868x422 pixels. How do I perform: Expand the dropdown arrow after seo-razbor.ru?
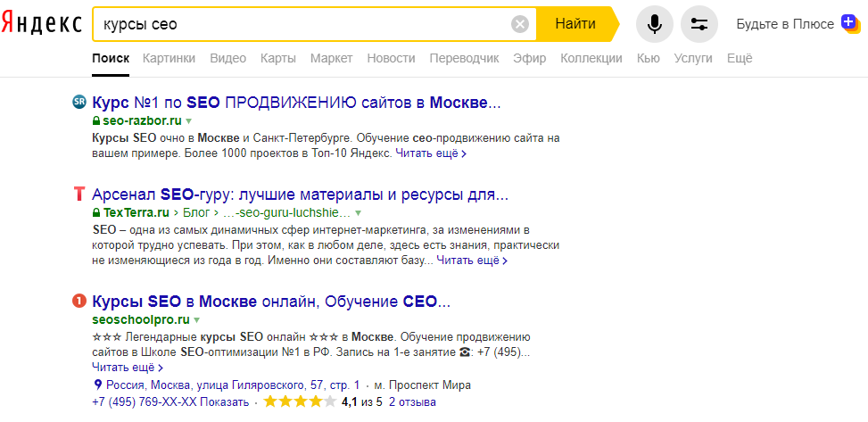[x=188, y=121]
